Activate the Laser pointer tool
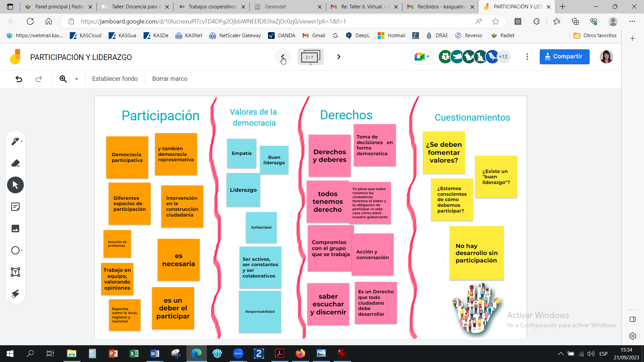This screenshot has height=362, width=644. tap(15, 294)
